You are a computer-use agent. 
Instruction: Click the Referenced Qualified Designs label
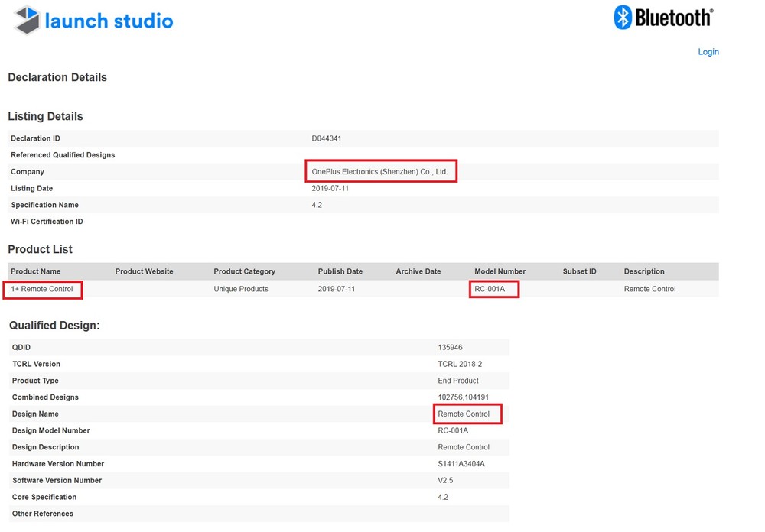click(x=63, y=155)
